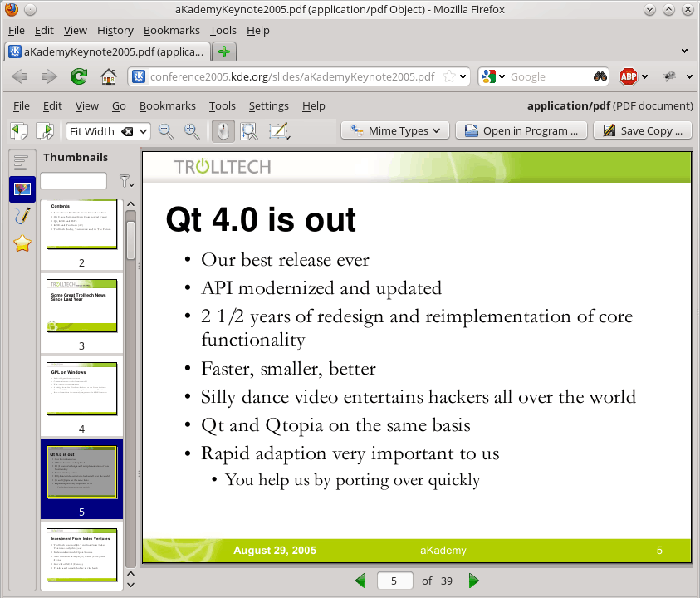The height and width of the screenshot is (598, 700).
Task: Select page 3 thumbnail
Action: point(81,313)
